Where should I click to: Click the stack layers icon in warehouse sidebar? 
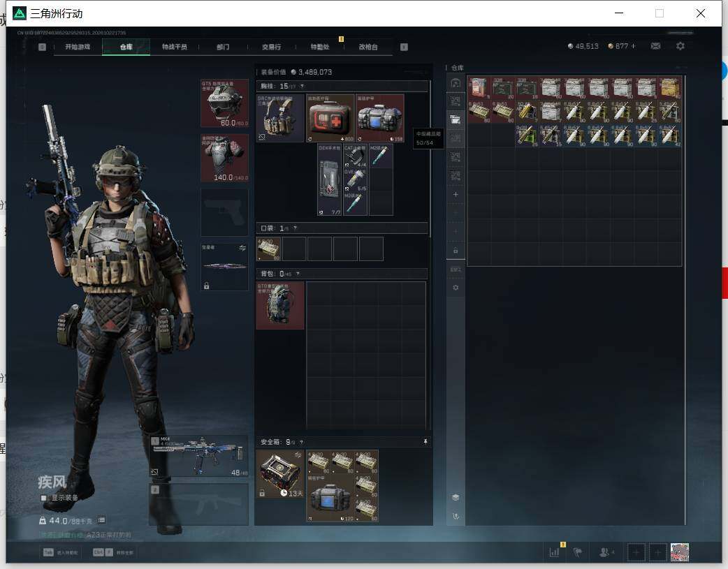(x=456, y=497)
